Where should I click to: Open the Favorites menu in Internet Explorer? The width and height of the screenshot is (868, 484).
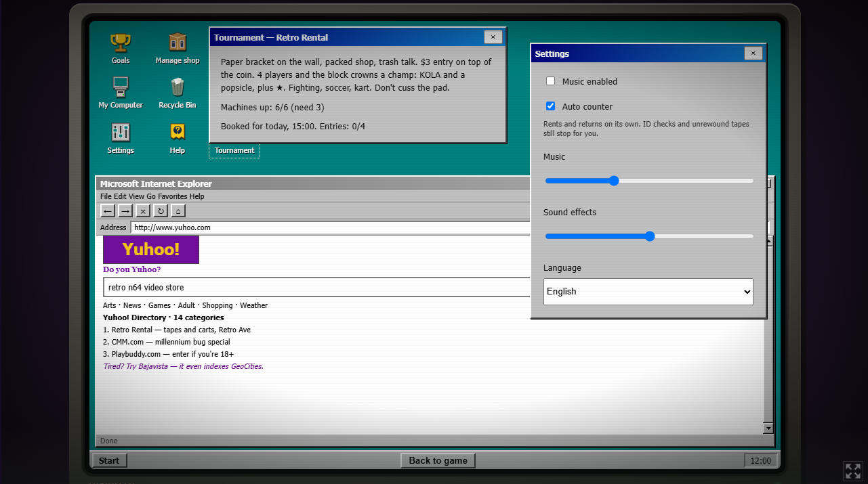(173, 196)
